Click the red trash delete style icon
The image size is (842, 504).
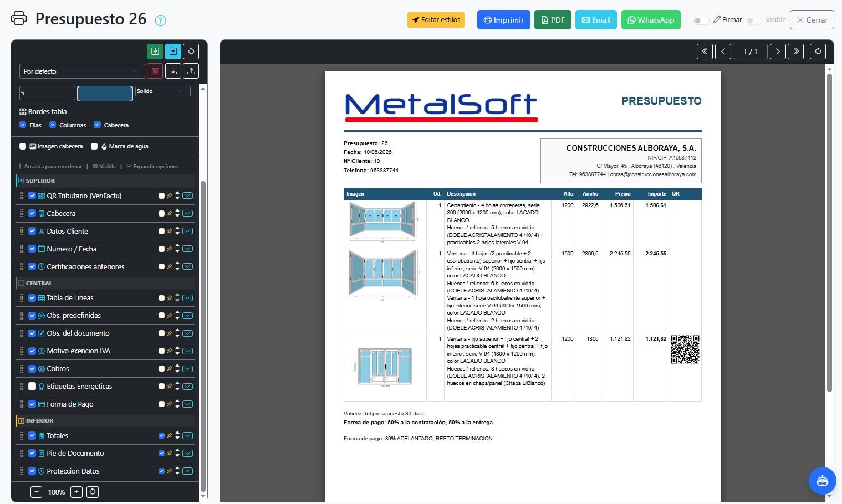point(155,71)
